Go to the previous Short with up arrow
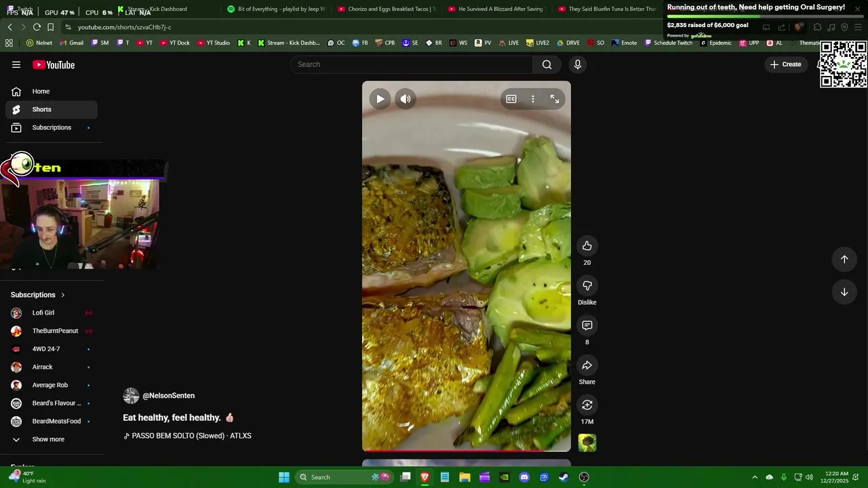The height and width of the screenshot is (488, 868). point(844,259)
